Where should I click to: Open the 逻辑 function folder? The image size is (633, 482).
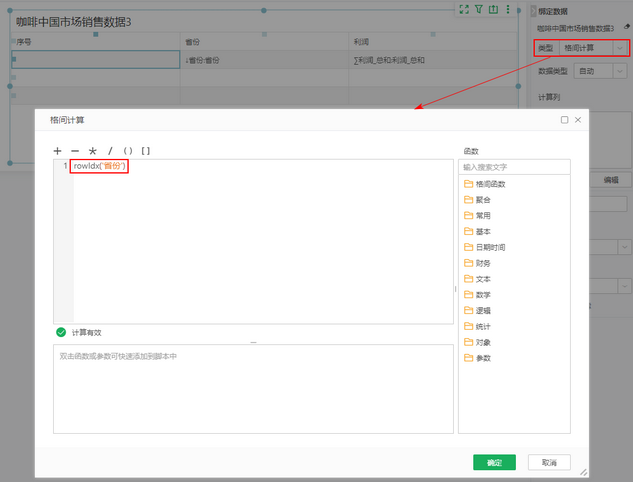click(x=477, y=310)
